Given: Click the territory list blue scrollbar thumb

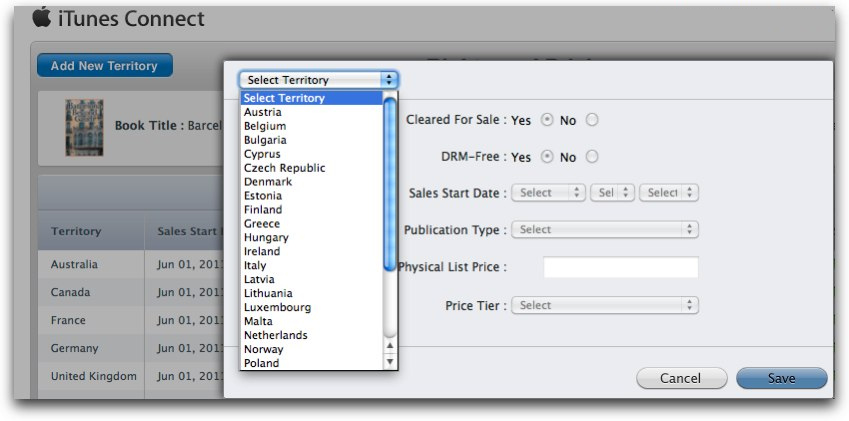Looking at the screenshot, I should [x=390, y=183].
